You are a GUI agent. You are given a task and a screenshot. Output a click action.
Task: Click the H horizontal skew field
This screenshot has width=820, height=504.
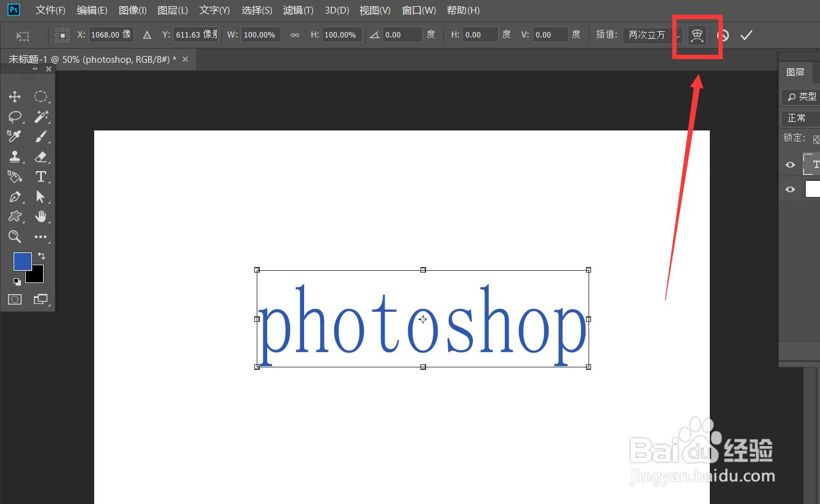click(x=480, y=35)
